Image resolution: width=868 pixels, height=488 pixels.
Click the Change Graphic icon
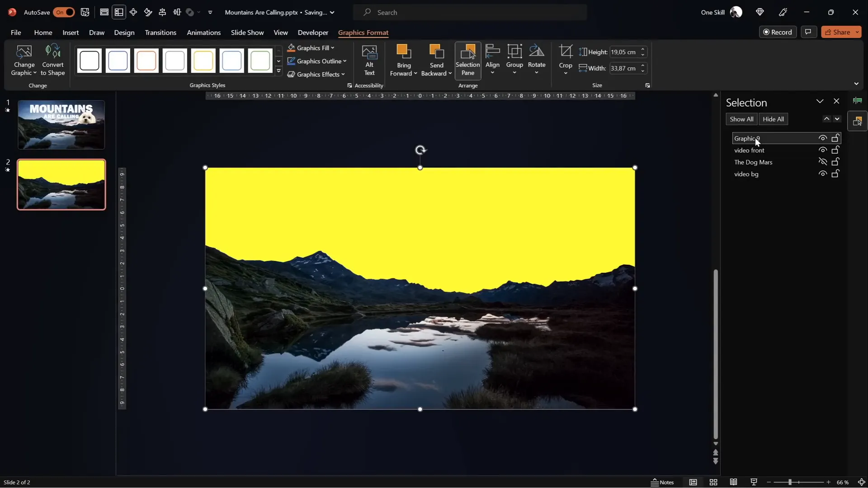24,60
